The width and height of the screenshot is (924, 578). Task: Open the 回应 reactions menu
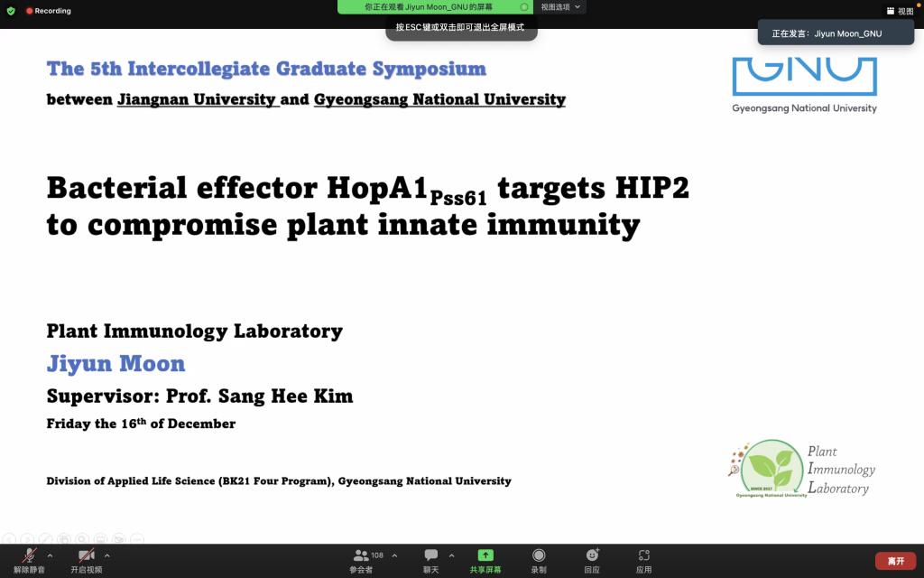[x=592, y=560]
